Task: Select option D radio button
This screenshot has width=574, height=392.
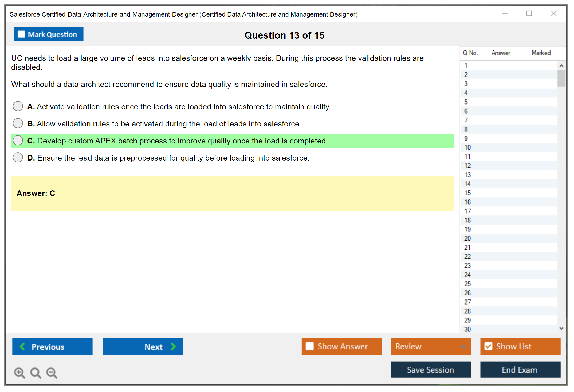Action: coord(18,157)
